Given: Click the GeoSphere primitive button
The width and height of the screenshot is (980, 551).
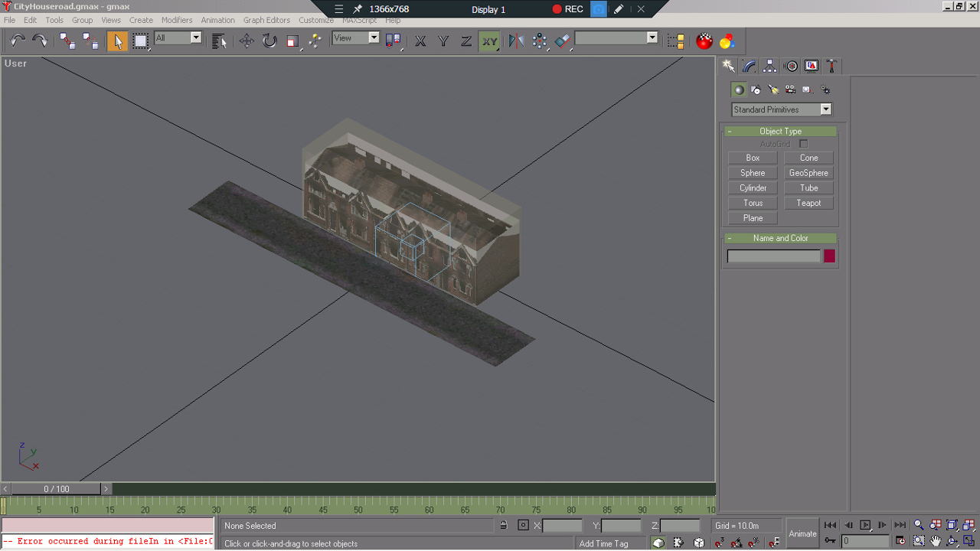Looking at the screenshot, I should point(808,173).
